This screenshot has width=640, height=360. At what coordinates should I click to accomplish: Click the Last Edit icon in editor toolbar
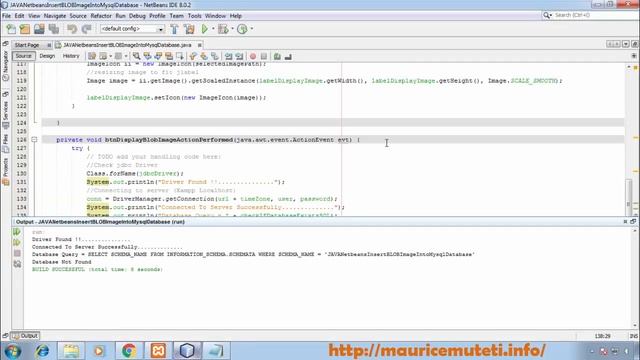coord(92,56)
